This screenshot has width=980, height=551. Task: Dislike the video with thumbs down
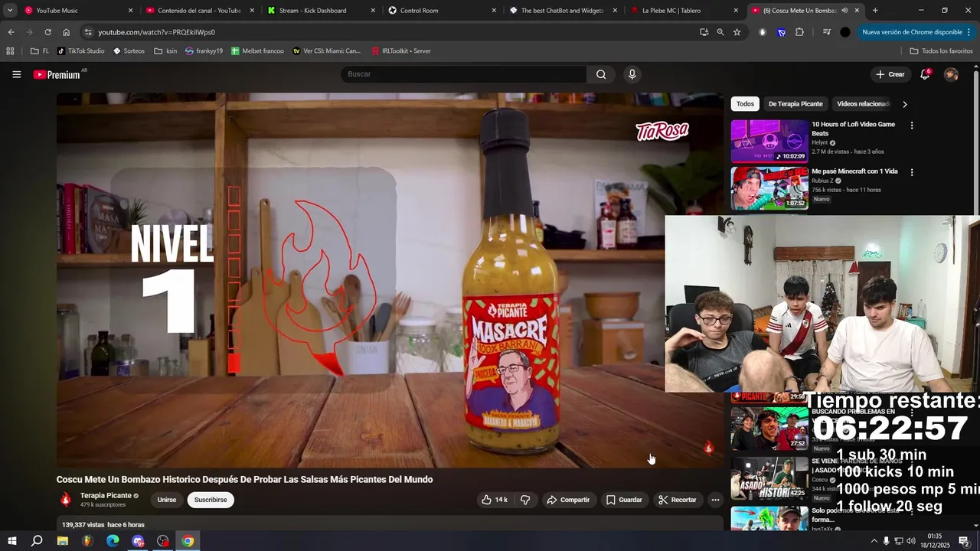pyautogui.click(x=525, y=500)
